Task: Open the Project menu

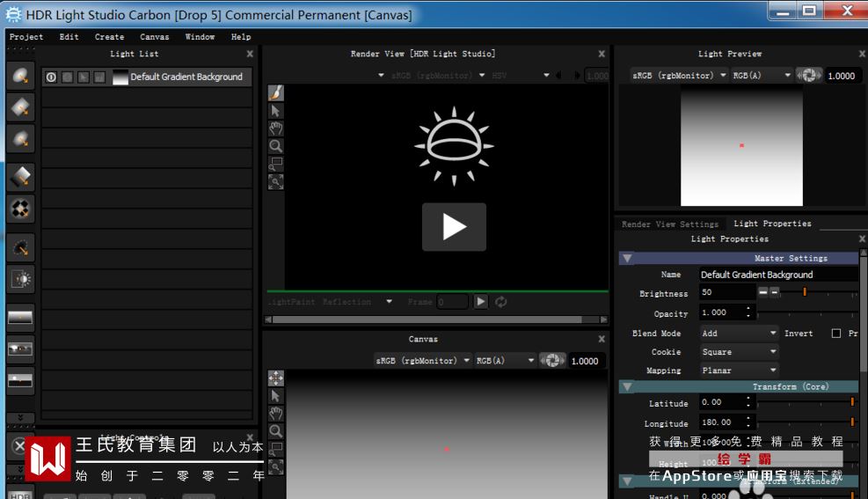Action: (26, 37)
